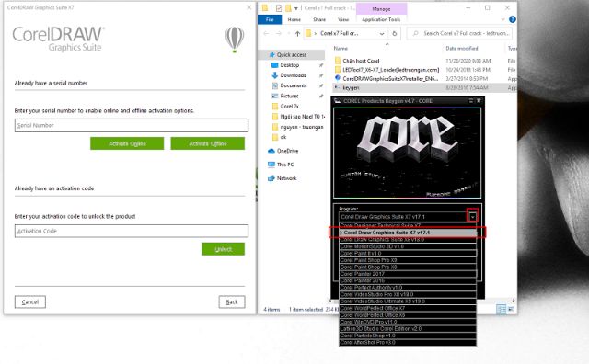Viewport: 589px width, 364px height.
Task: Click the Serial Number input field
Action: [132, 125]
